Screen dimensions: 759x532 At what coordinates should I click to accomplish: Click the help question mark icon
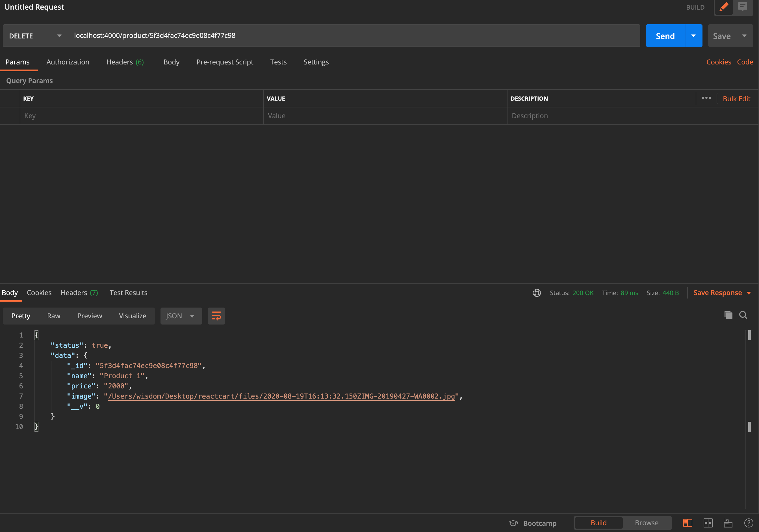(x=749, y=523)
